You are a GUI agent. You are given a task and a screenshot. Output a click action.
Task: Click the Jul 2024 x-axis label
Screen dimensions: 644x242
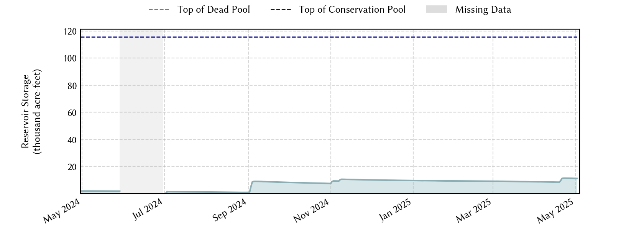coord(148,209)
